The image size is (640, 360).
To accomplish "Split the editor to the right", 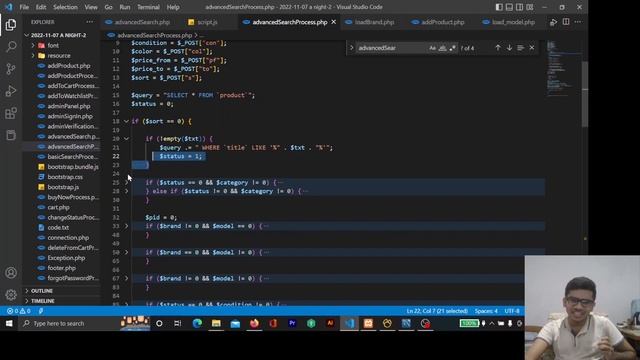I will coord(566,22).
